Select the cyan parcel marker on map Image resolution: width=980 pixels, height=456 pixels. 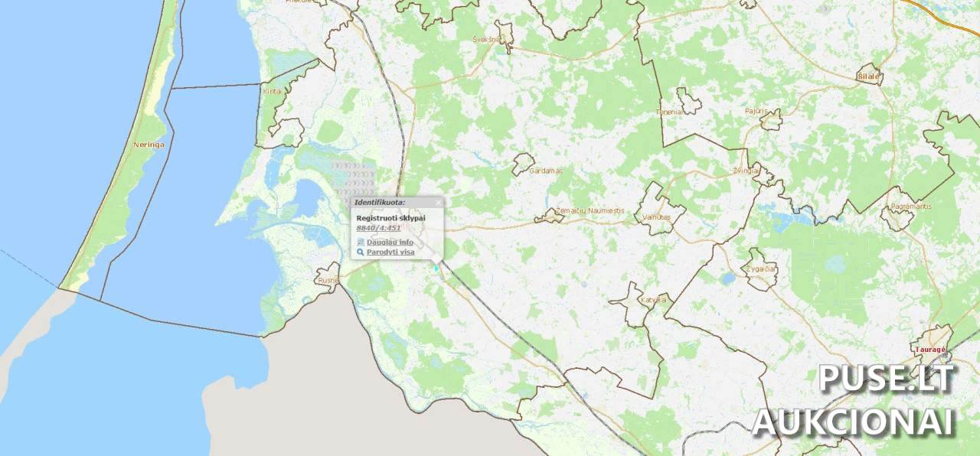pyautogui.click(x=436, y=268)
